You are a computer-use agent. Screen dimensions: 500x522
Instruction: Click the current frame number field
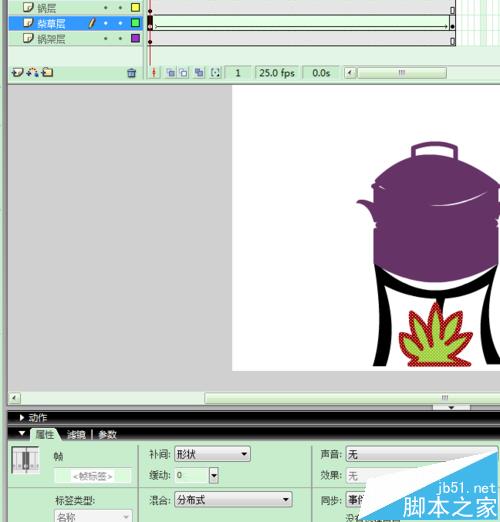[238, 73]
